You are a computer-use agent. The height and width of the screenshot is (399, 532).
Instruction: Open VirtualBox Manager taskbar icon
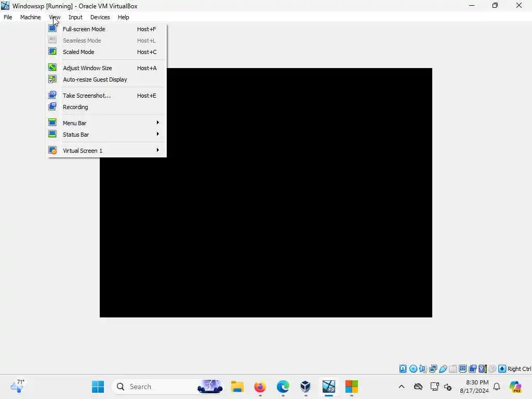[x=305, y=387]
